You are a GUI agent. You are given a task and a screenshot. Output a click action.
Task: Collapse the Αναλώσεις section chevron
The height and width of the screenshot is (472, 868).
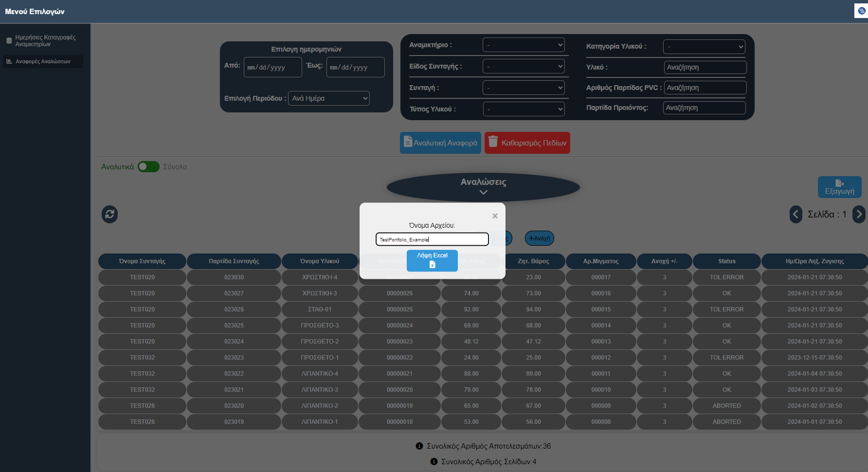point(483,192)
